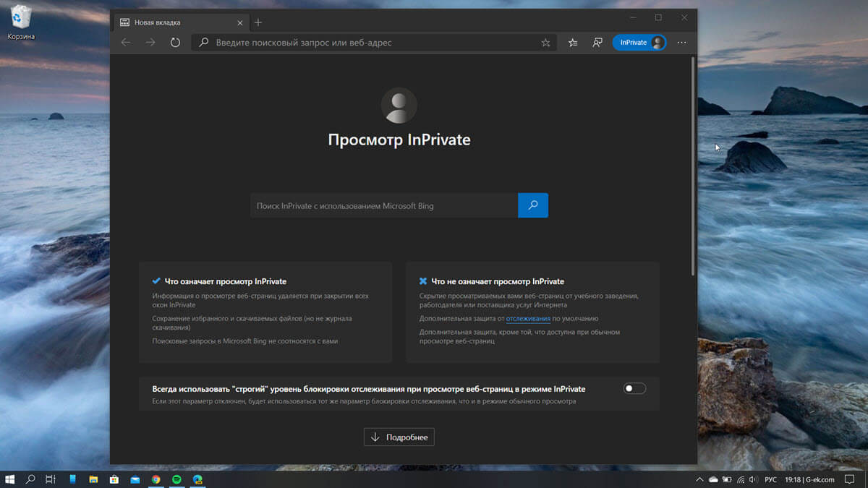The height and width of the screenshot is (488, 868).
Task: Switch the РУС input language indicator
Action: [771, 479]
